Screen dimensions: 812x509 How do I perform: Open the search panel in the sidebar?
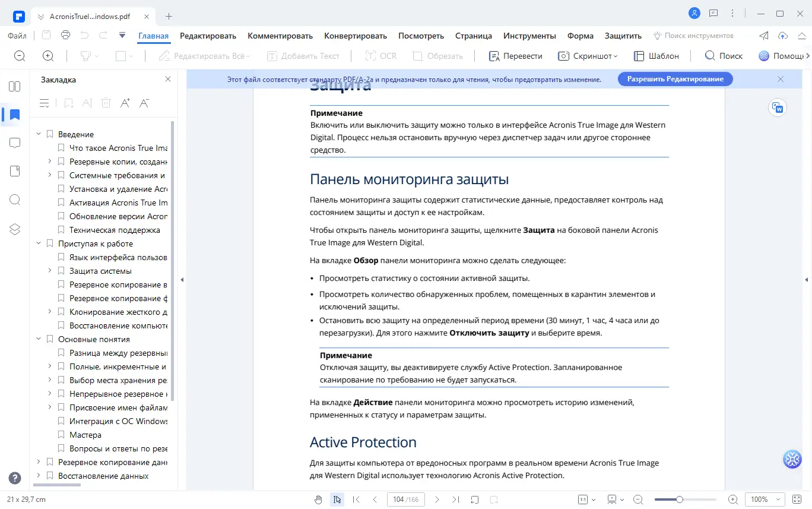14,200
